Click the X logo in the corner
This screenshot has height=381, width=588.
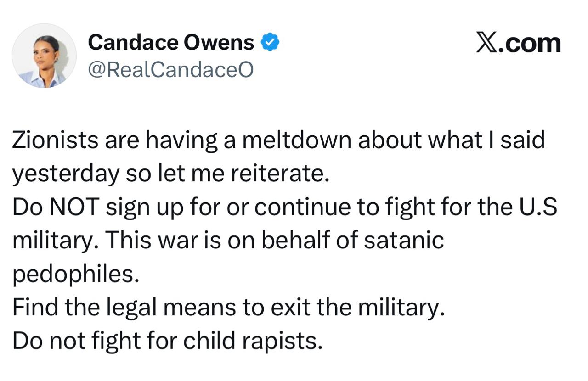(486, 43)
